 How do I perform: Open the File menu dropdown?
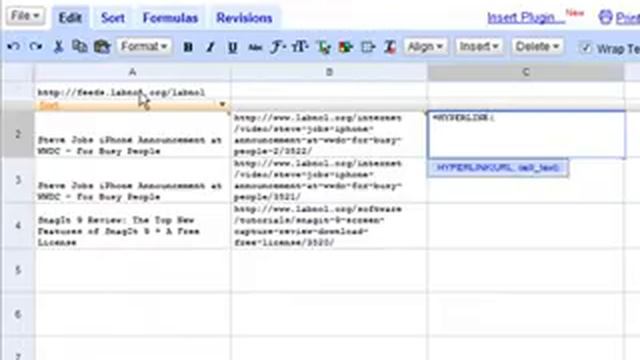pos(25,16)
